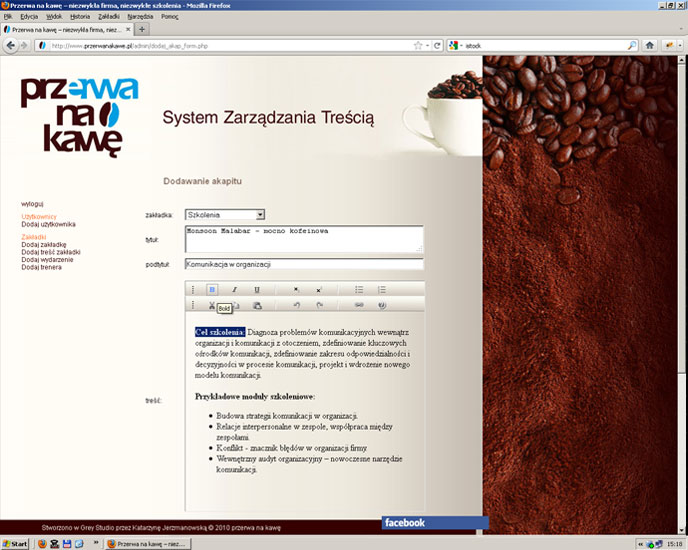Copy the selection using the editor copy icon
The image size is (688, 550).
pos(236,305)
